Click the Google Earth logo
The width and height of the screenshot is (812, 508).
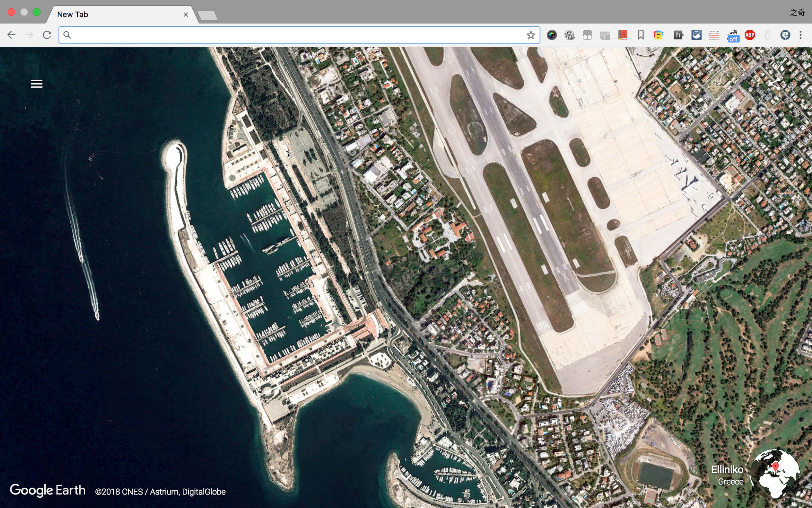coord(48,491)
